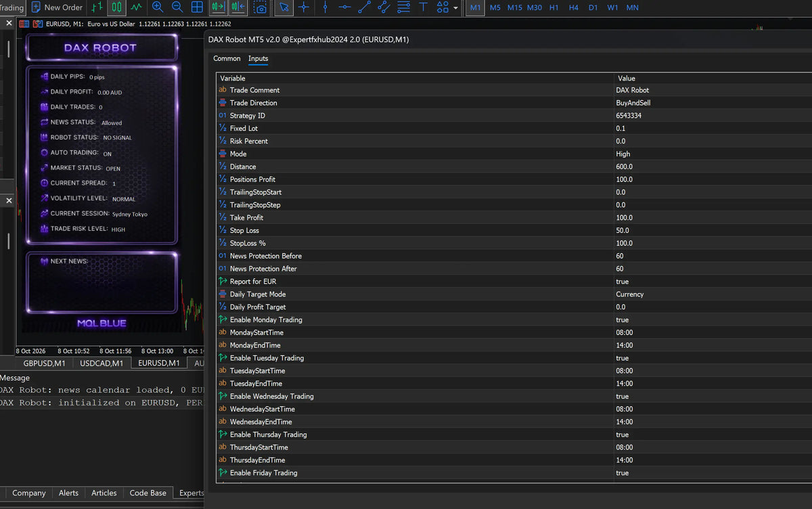Select the M1 timeframe
Image resolution: width=812 pixels, height=509 pixels.
pos(475,7)
